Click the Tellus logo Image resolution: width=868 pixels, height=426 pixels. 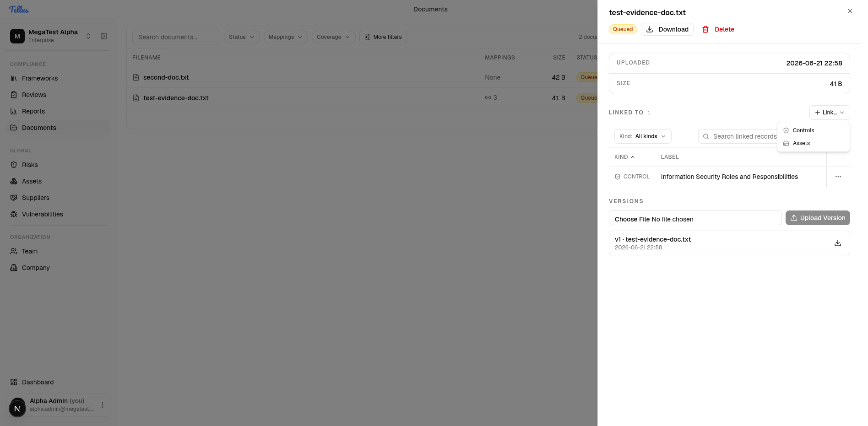(x=19, y=9)
